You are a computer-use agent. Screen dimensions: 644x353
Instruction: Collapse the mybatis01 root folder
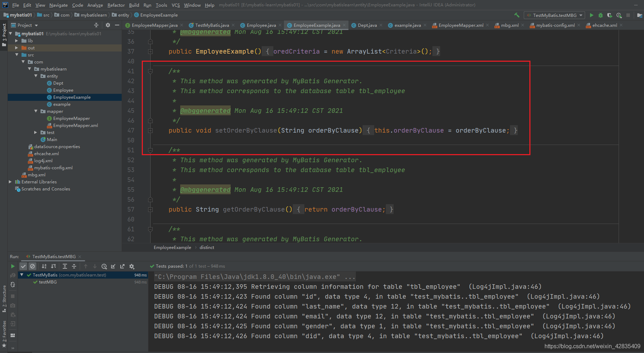(x=11, y=34)
